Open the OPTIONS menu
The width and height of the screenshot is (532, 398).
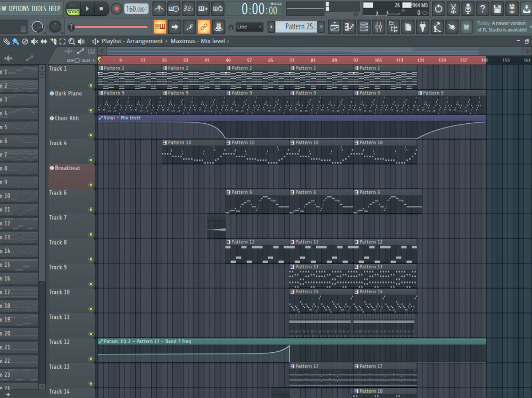point(19,9)
